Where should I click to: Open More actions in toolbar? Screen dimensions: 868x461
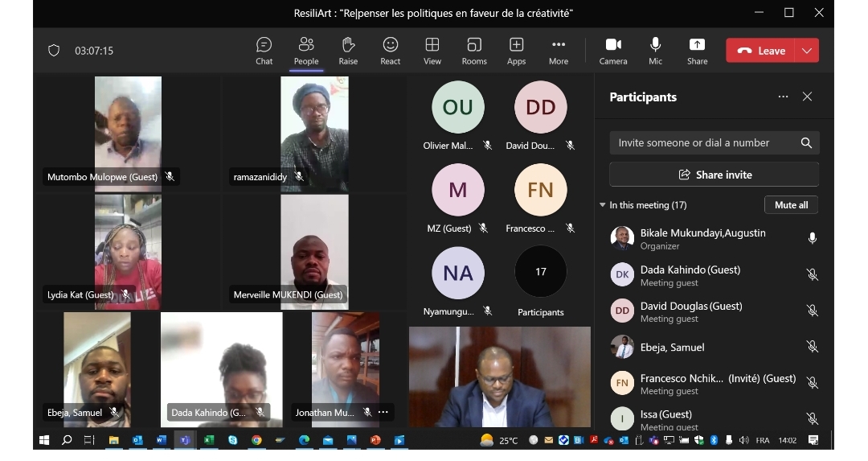tap(559, 51)
